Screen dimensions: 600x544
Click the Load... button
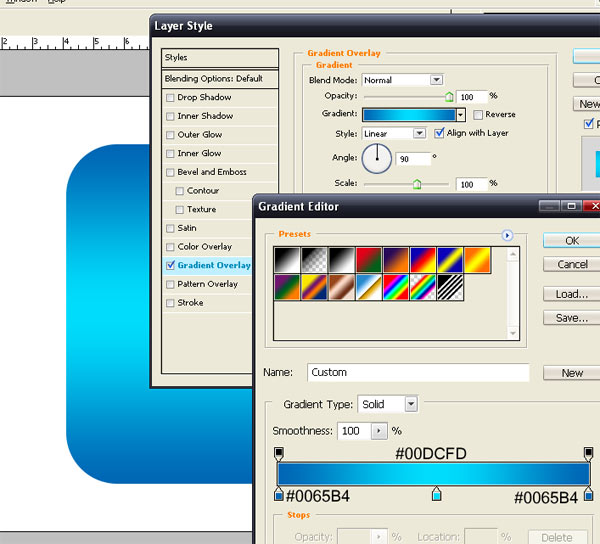(x=572, y=294)
